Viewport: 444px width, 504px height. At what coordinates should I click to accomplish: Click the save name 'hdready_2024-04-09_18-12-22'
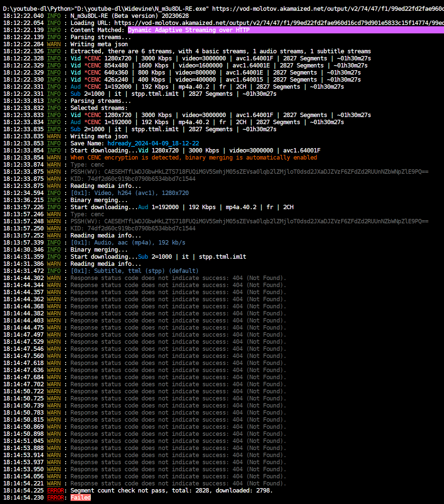(153, 143)
